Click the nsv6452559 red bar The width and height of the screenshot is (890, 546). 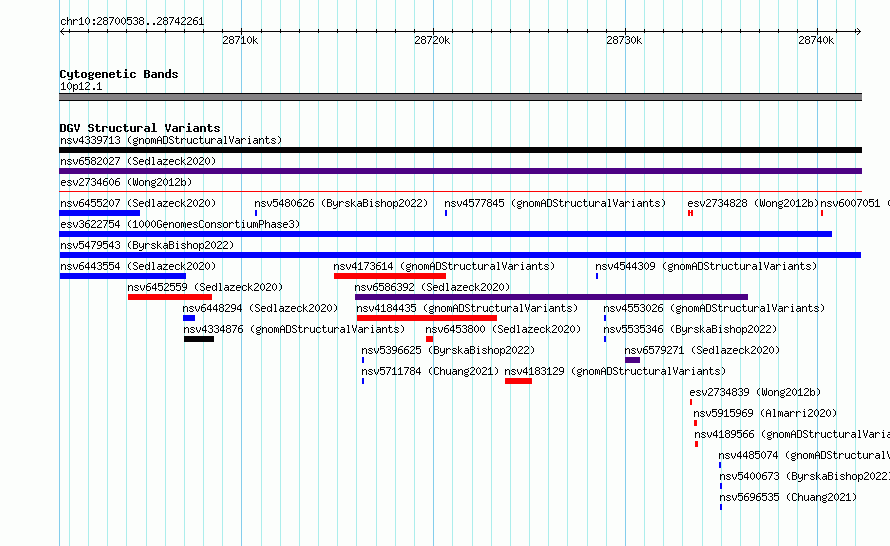tap(170, 297)
